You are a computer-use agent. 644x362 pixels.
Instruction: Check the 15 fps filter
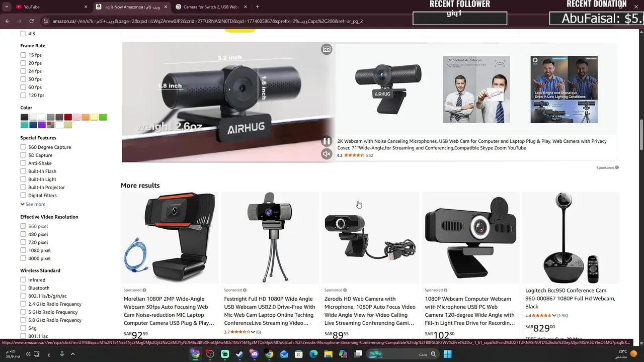(23, 55)
